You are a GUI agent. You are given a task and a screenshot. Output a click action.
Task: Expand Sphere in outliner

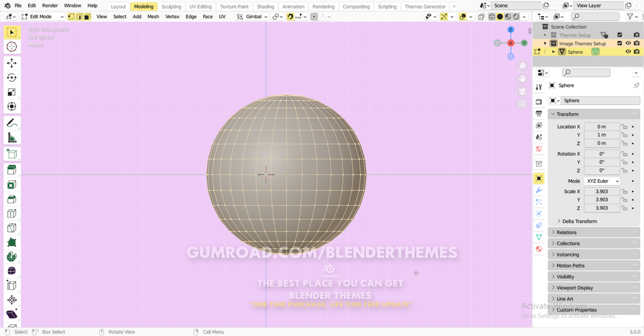pos(554,52)
